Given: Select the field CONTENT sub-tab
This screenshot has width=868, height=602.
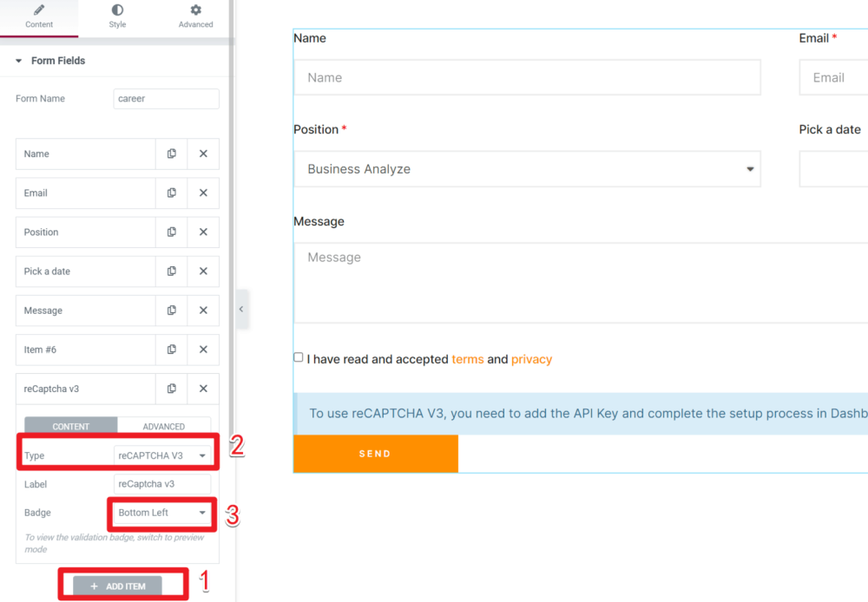Looking at the screenshot, I should (71, 426).
